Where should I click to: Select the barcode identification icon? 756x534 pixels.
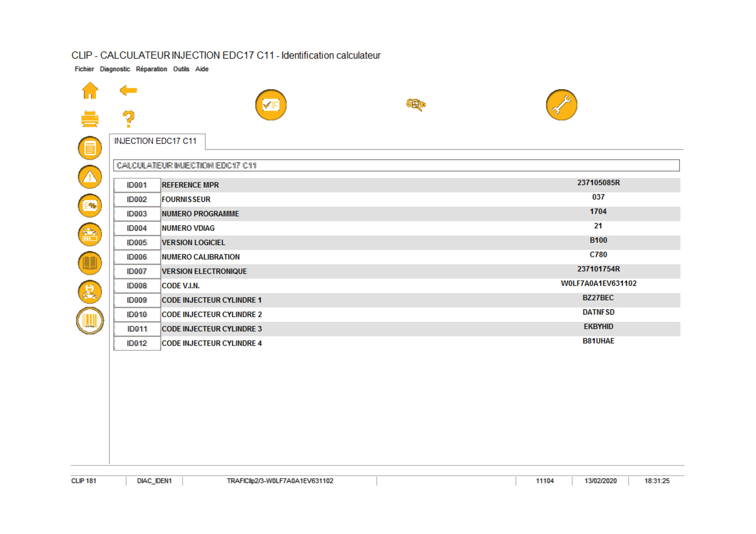[x=90, y=321]
